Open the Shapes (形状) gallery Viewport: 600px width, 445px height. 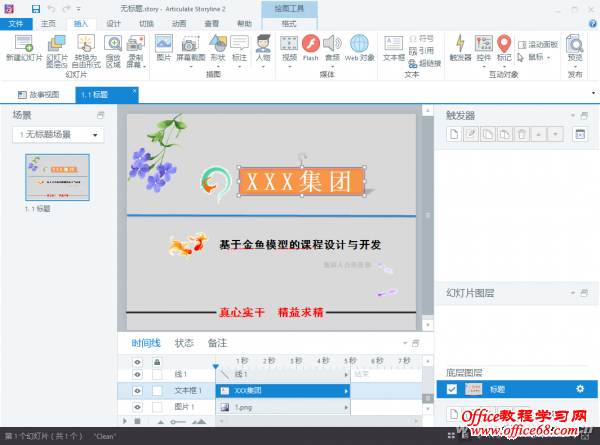[218, 51]
